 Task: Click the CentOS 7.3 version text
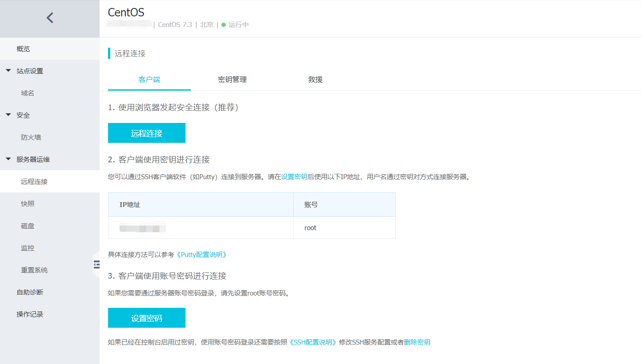coord(175,25)
